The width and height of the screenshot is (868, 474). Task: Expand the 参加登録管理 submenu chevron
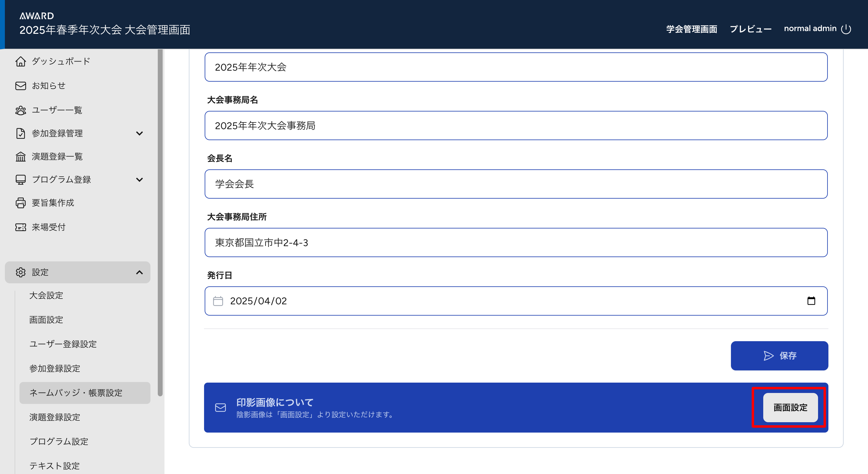tap(139, 133)
